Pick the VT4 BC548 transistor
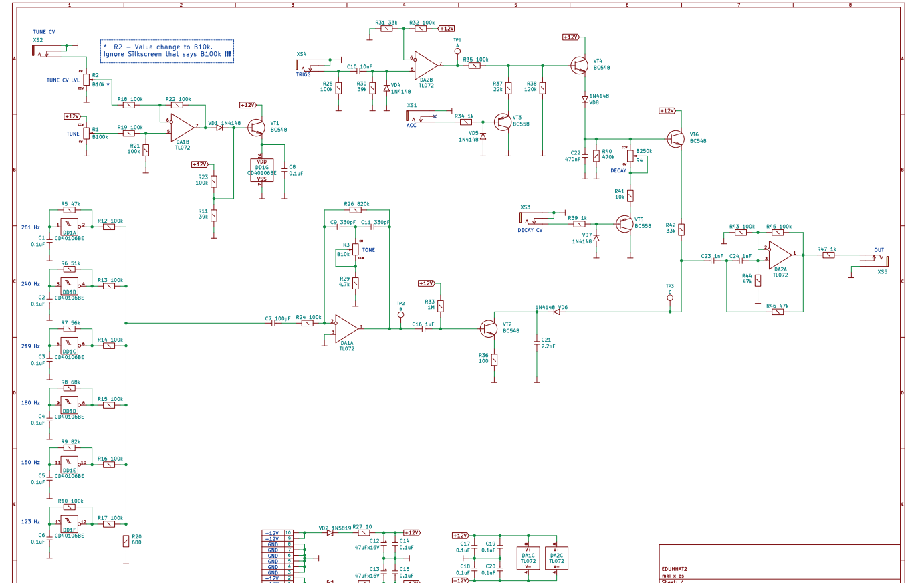The width and height of the screenshot is (924, 583). click(x=580, y=65)
